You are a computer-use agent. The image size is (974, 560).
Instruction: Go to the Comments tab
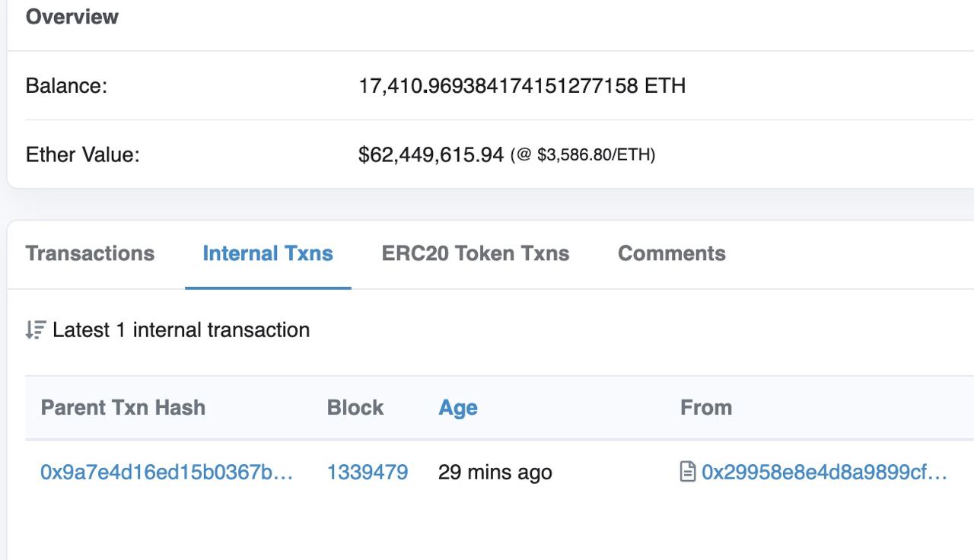point(672,253)
